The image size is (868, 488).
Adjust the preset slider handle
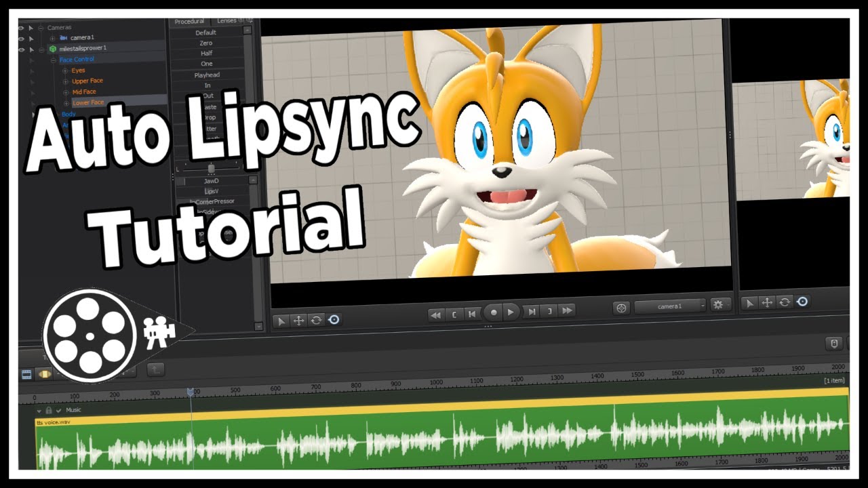211,167
